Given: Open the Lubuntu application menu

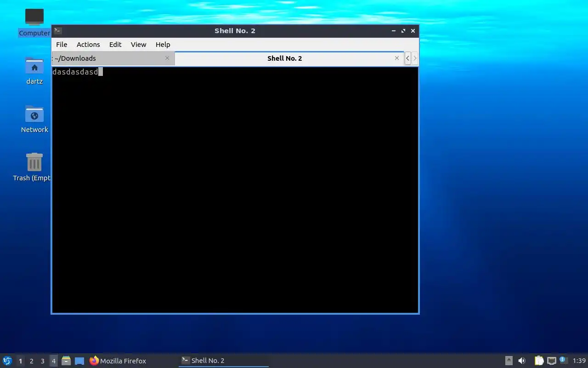Looking at the screenshot, I should click(7, 361).
